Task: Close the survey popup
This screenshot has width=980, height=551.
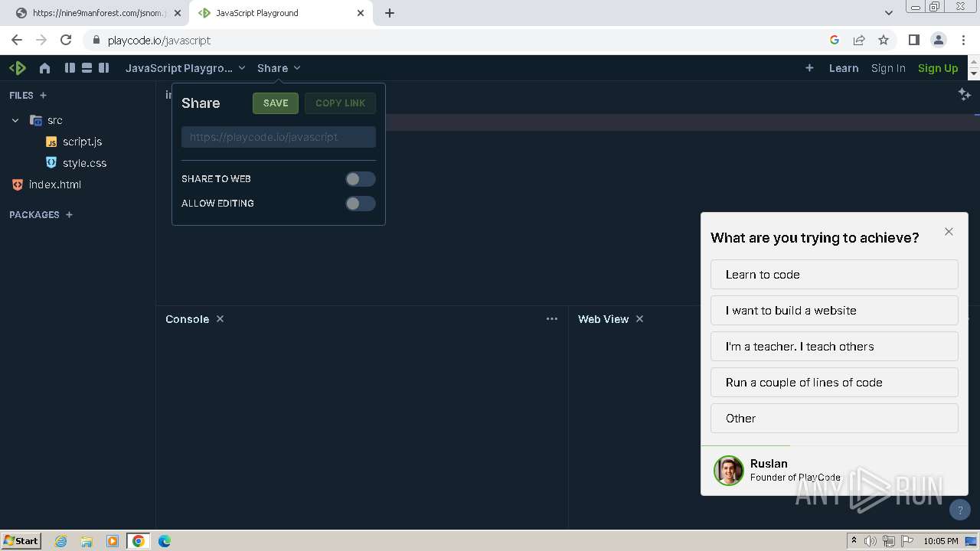Action: [x=949, y=232]
